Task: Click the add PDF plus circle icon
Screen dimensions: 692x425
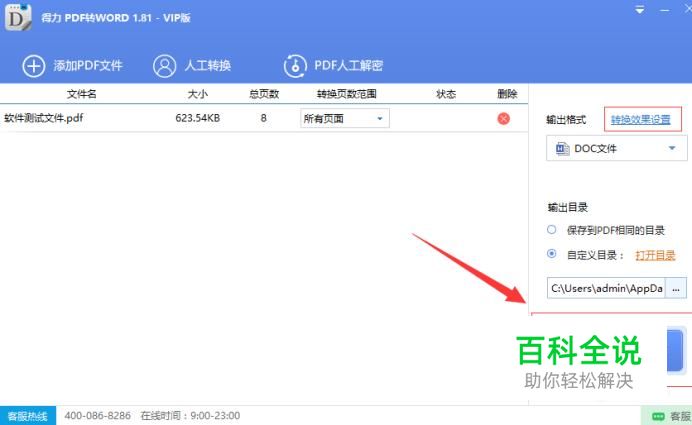Action: pos(34,66)
